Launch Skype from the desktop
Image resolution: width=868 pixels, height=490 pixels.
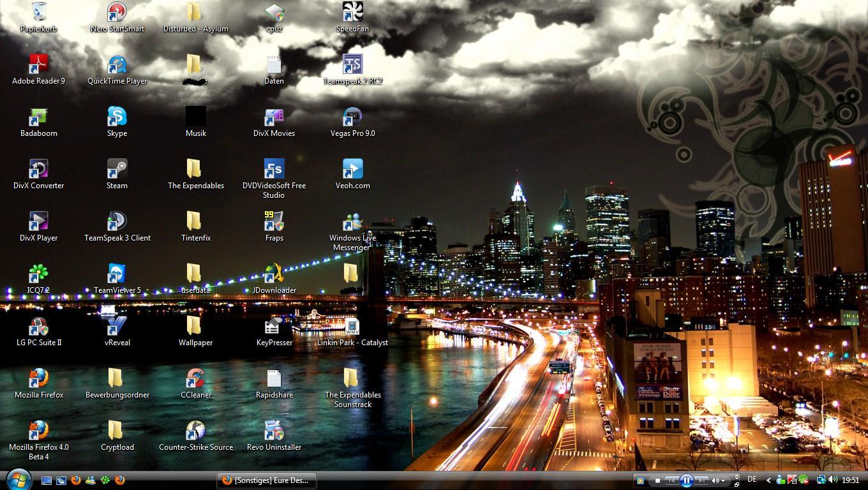coord(117,117)
